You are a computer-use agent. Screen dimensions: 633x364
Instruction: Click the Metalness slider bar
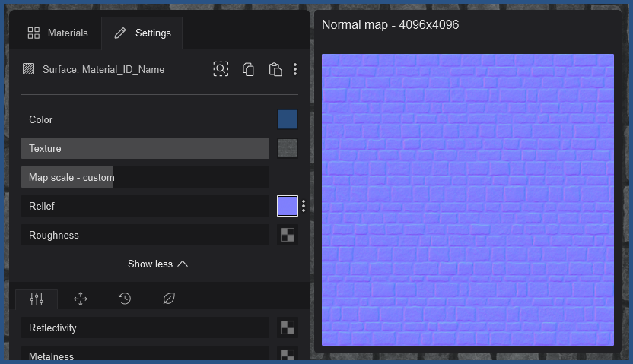coord(145,353)
